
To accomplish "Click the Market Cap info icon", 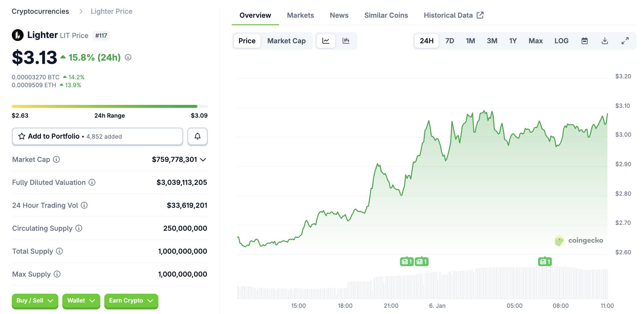I will (x=56, y=160).
